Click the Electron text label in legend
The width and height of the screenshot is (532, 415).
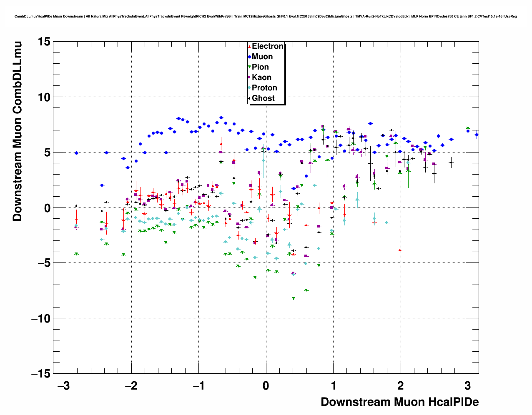point(267,46)
